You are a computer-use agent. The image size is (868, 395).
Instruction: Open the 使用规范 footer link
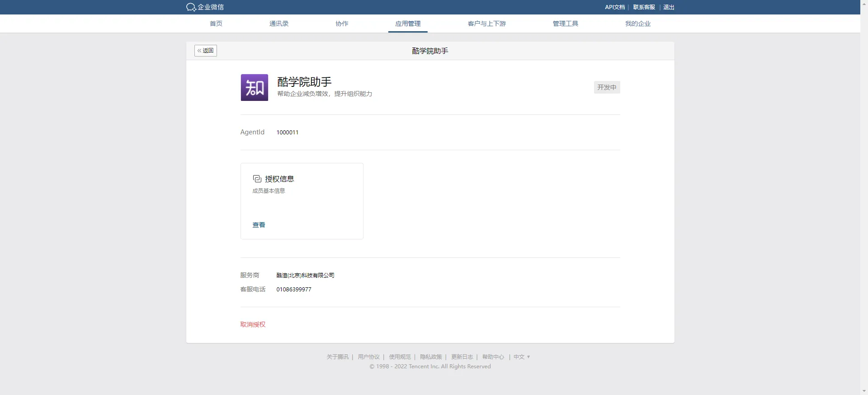pos(400,357)
